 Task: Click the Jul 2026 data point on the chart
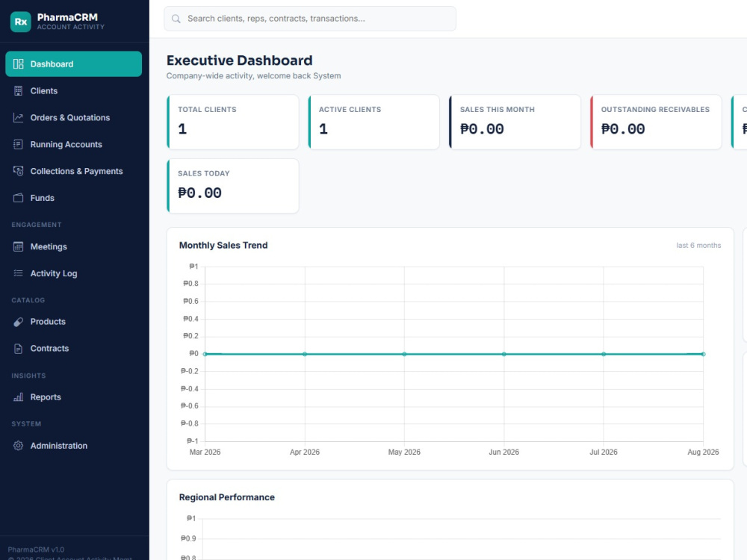click(x=604, y=354)
